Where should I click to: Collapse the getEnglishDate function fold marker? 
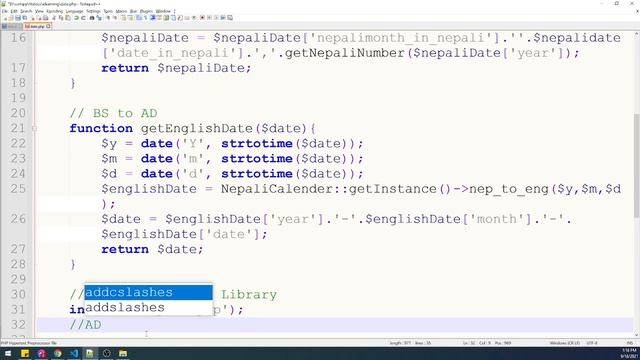[34, 129]
